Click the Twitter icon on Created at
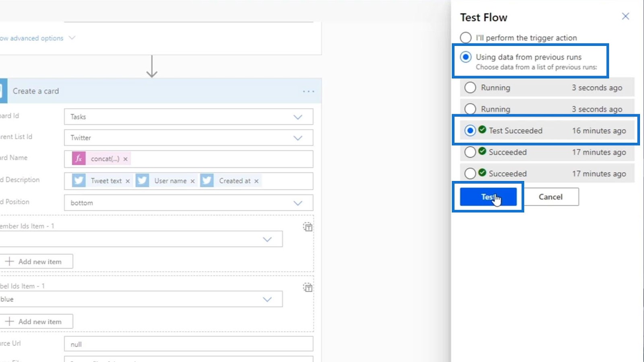Image resolution: width=644 pixels, height=362 pixels. pos(207,181)
